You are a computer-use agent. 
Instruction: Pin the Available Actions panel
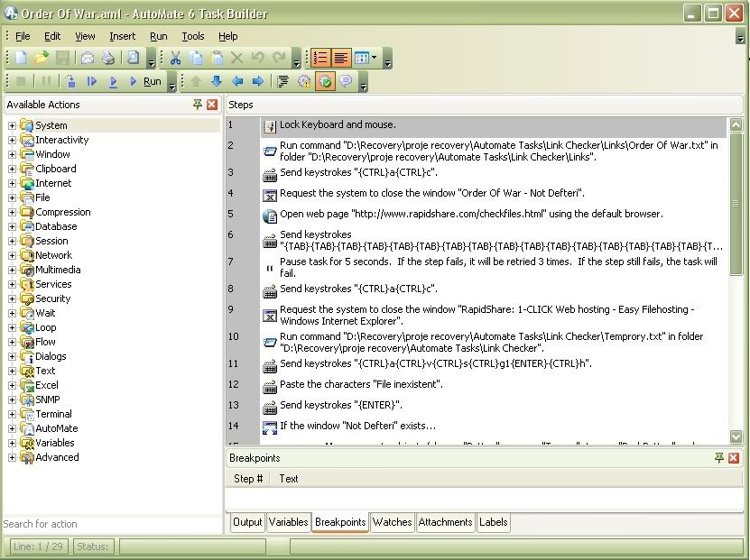(x=198, y=105)
